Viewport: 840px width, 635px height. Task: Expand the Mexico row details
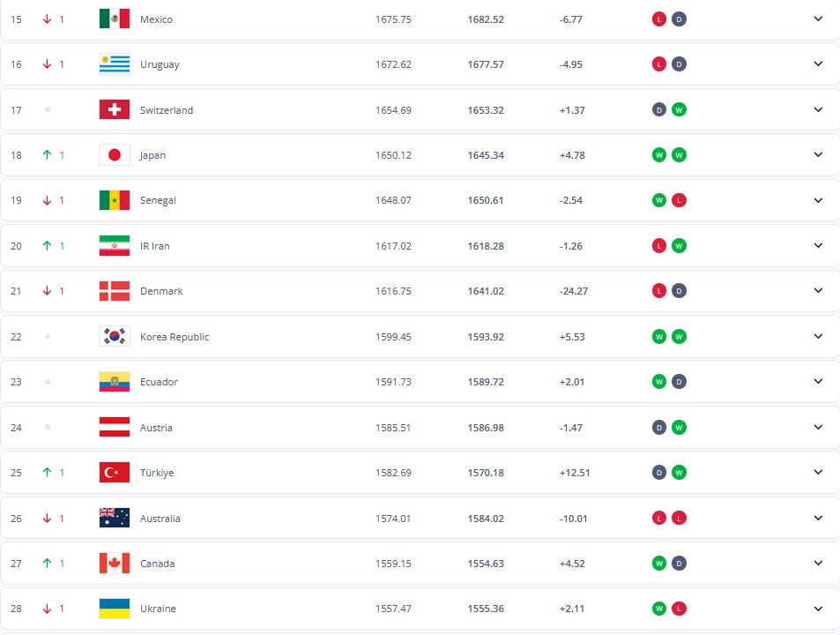(x=818, y=19)
